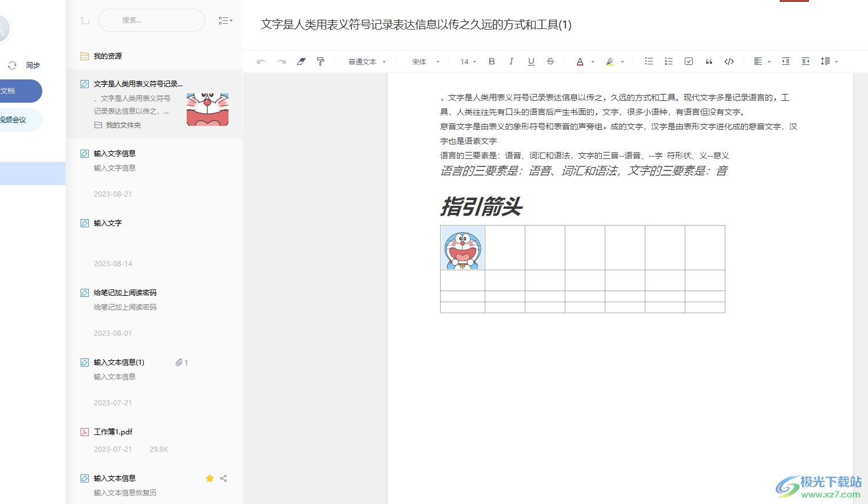Open the font size dropdown showing 14
This screenshot has height=504, width=868.
(468, 61)
